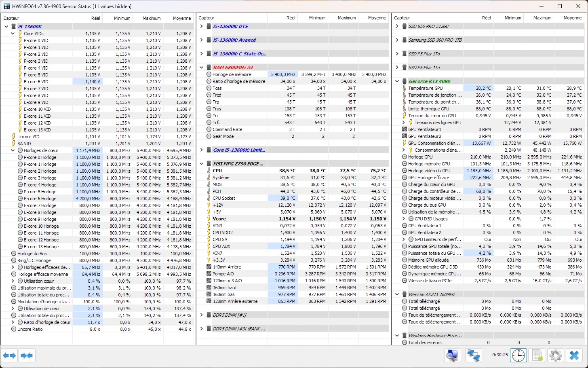Viewport: 588px width, 368px height.
Task: Collapse the RAM 6800MHz 34 group
Action: 202,68
